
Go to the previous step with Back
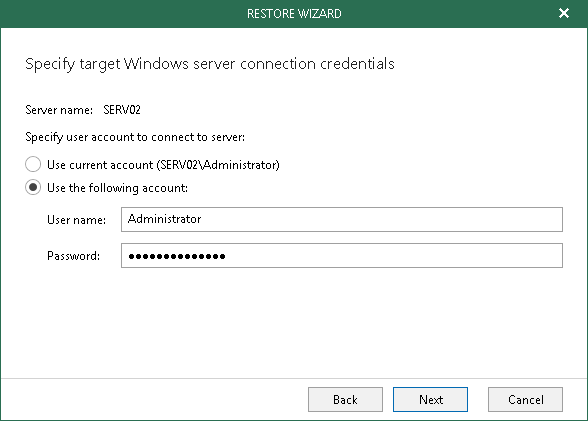345,399
